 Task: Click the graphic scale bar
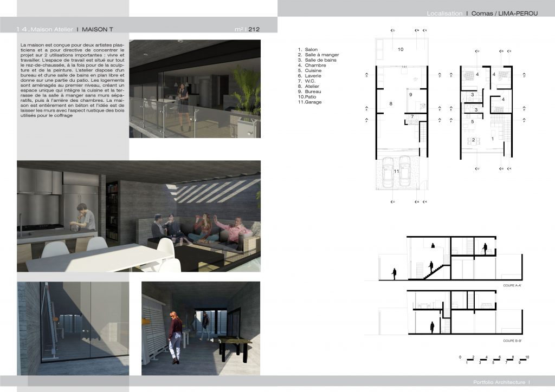(494, 360)
